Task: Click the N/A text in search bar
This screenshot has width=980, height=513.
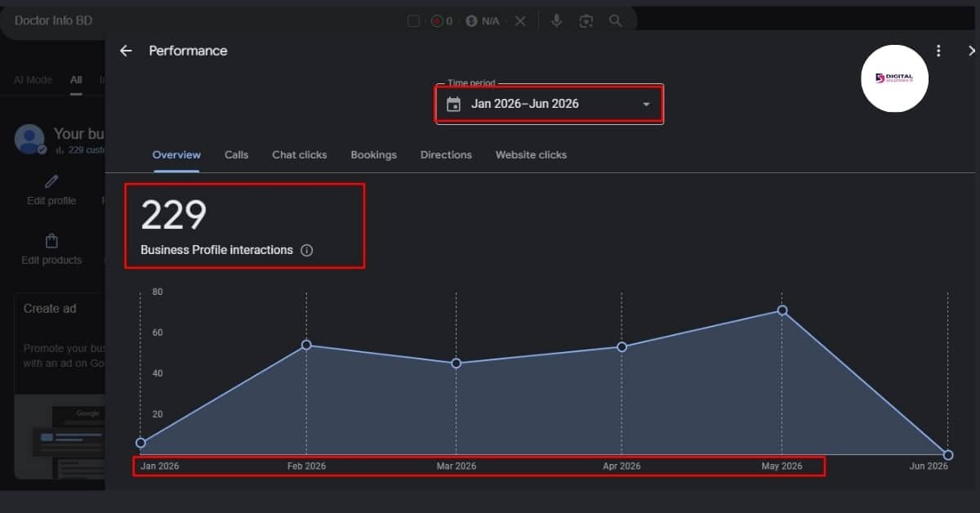Action: (x=490, y=21)
